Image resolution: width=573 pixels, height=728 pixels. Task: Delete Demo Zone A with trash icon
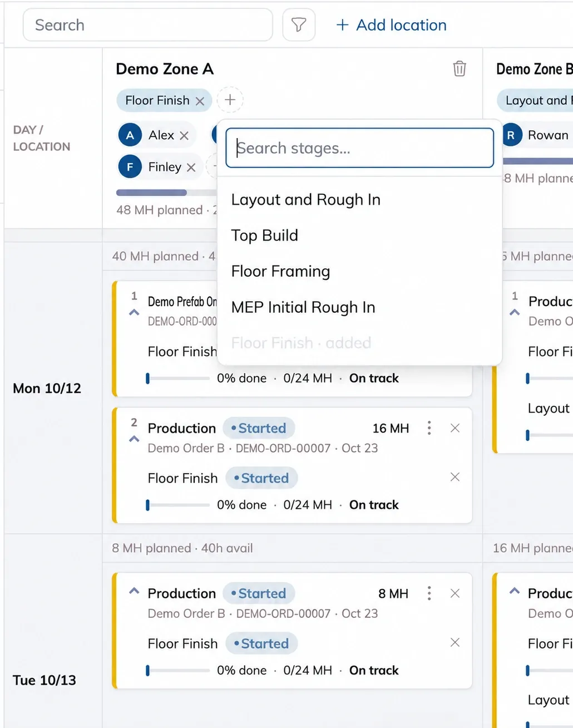(x=460, y=68)
